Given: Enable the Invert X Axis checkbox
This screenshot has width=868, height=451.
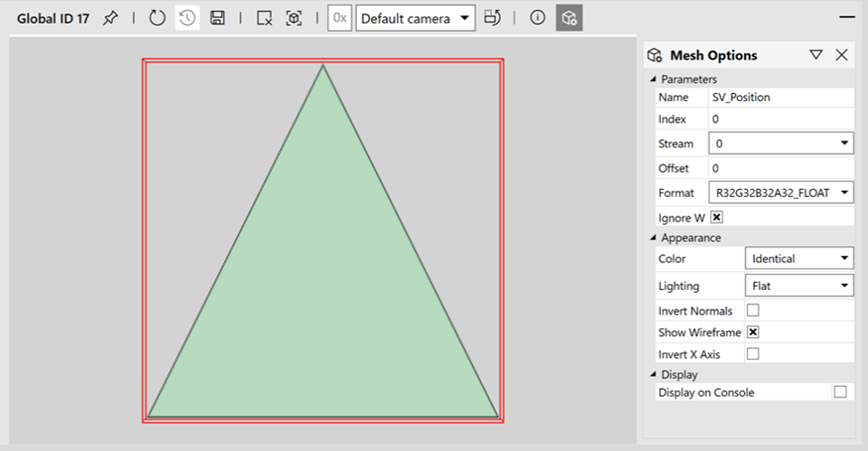Looking at the screenshot, I should coord(753,353).
